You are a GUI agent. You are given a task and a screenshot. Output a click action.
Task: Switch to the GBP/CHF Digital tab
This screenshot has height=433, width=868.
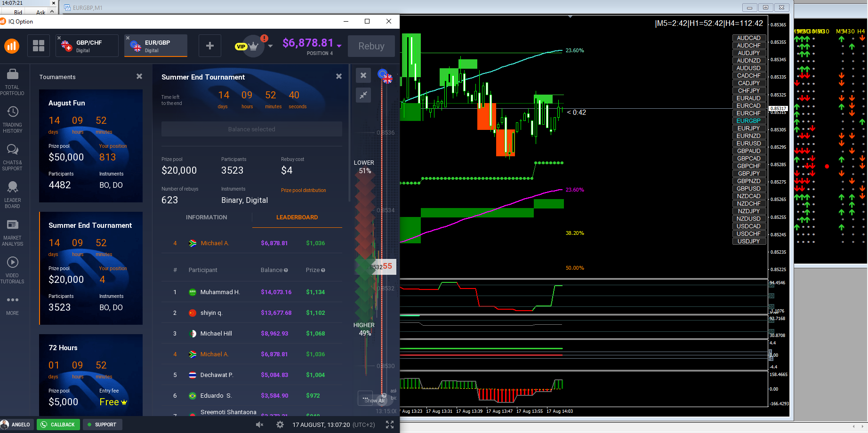87,46
